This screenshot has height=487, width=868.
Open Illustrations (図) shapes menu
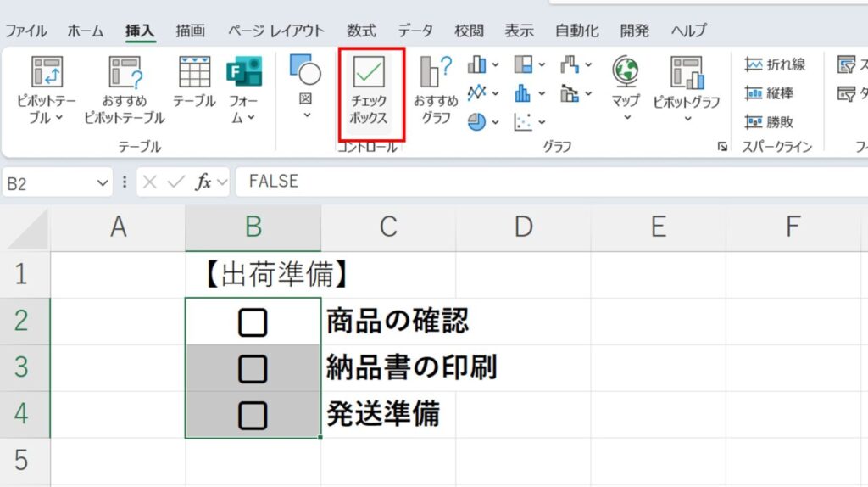pos(306,87)
